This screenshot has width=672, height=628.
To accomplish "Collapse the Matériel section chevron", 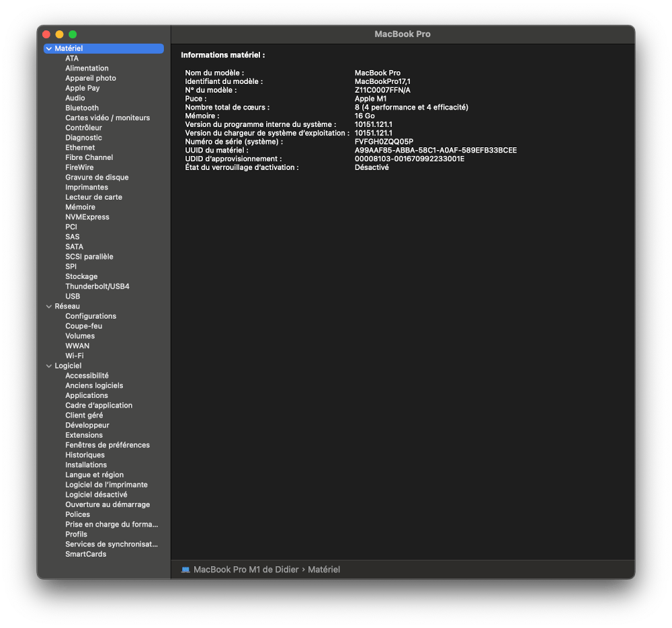I will tap(49, 49).
